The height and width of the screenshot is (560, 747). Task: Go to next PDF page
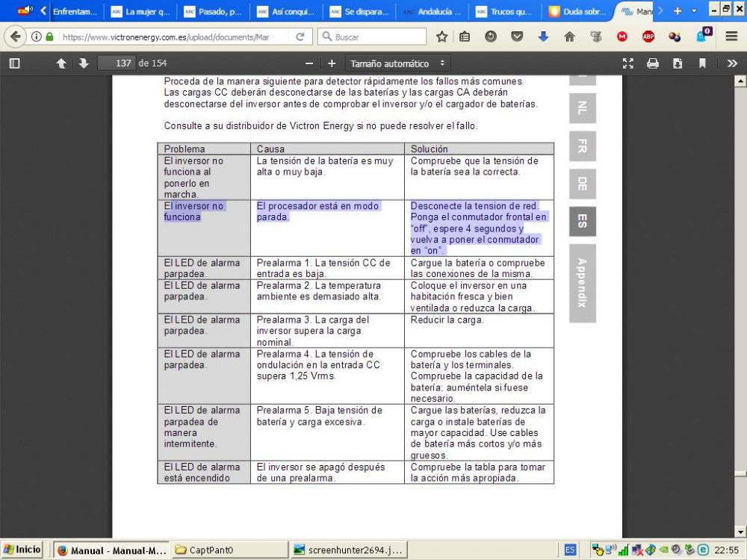click(x=84, y=63)
